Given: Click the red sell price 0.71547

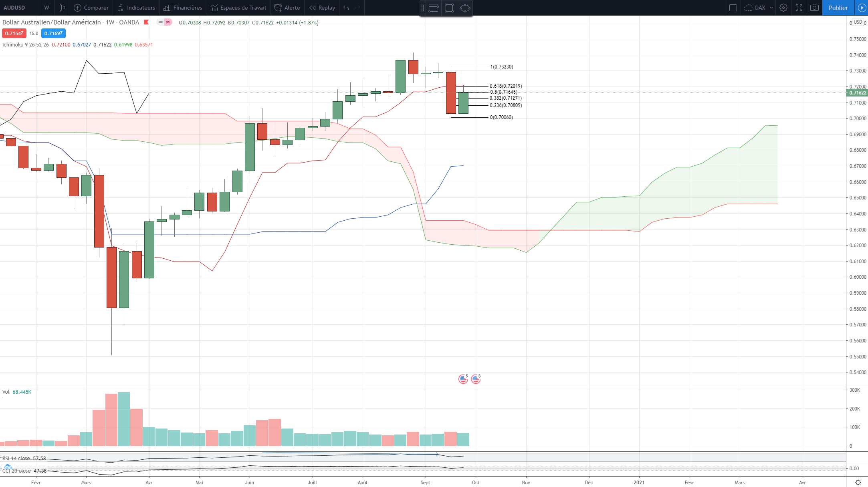Looking at the screenshot, I should click(14, 33).
